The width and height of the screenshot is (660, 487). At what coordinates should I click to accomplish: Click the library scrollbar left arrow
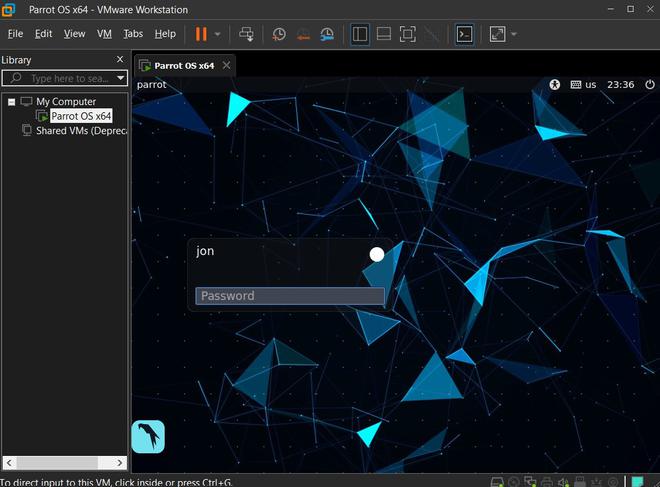[9, 463]
